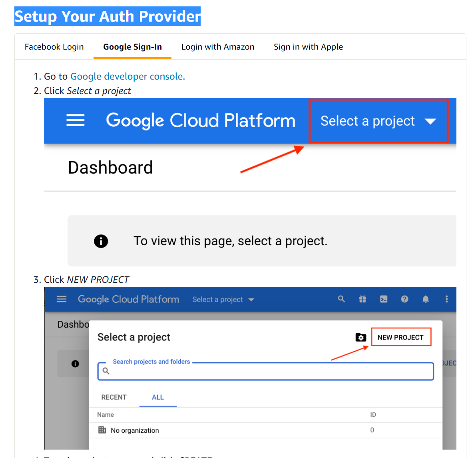This screenshot has width=476, height=458.
Task: Open the gift icon in header
Action: (362, 299)
